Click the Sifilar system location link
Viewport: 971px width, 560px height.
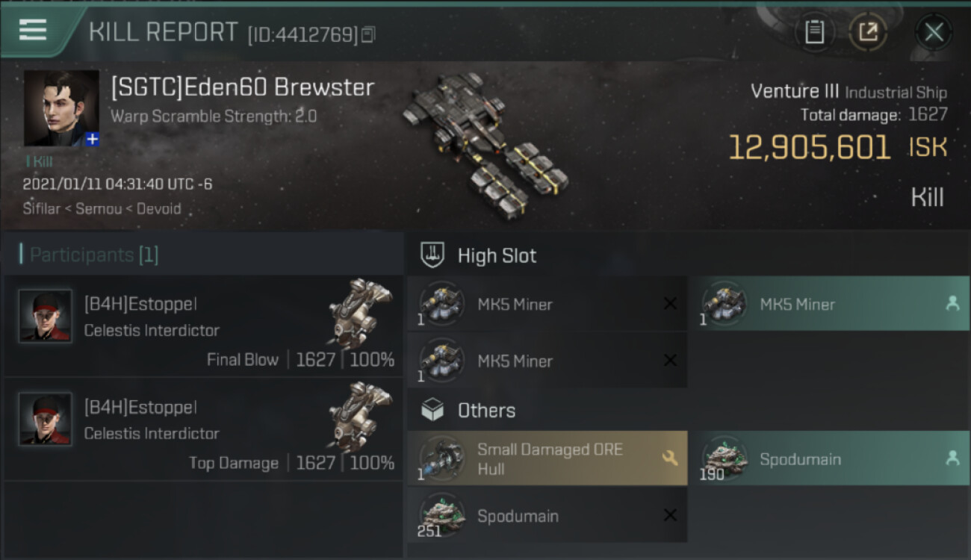pyautogui.click(x=41, y=208)
